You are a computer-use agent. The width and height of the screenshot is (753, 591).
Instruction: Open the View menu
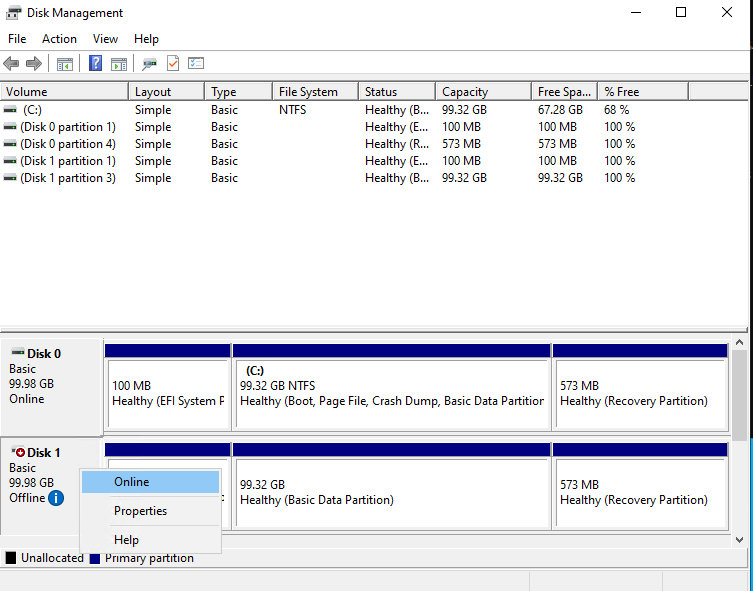coord(105,39)
